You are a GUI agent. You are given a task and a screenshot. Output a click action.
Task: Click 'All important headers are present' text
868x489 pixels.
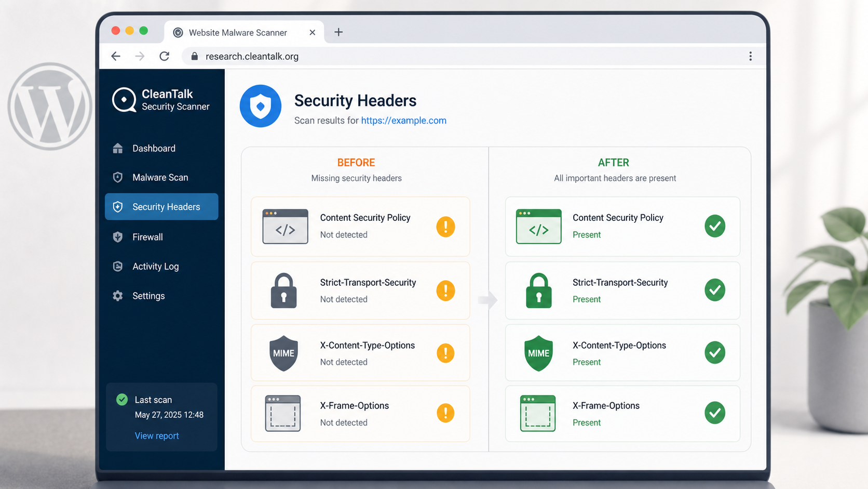click(615, 178)
